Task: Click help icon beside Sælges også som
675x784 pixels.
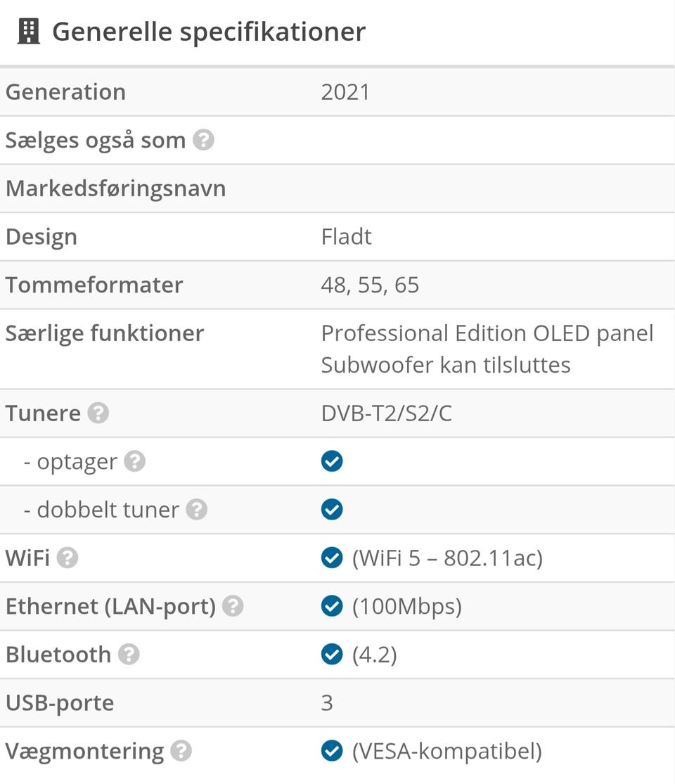Action: (x=203, y=140)
